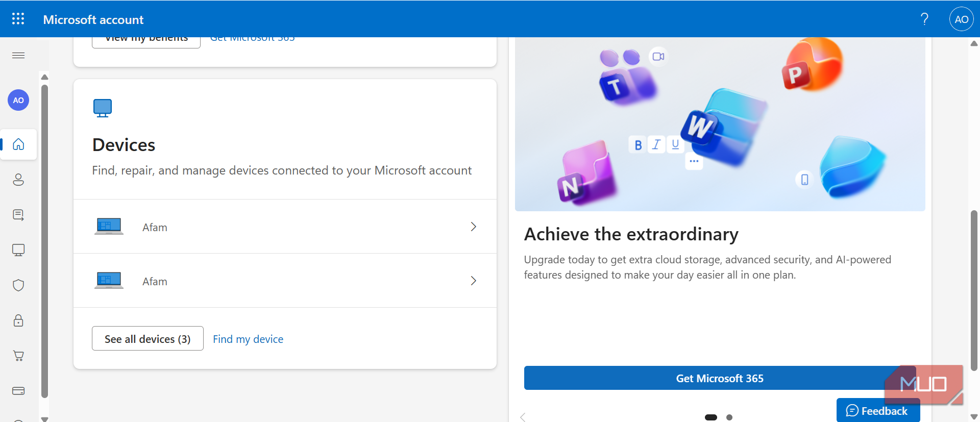Open Find my device link
This screenshot has width=980, height=422.
[248, 339]
